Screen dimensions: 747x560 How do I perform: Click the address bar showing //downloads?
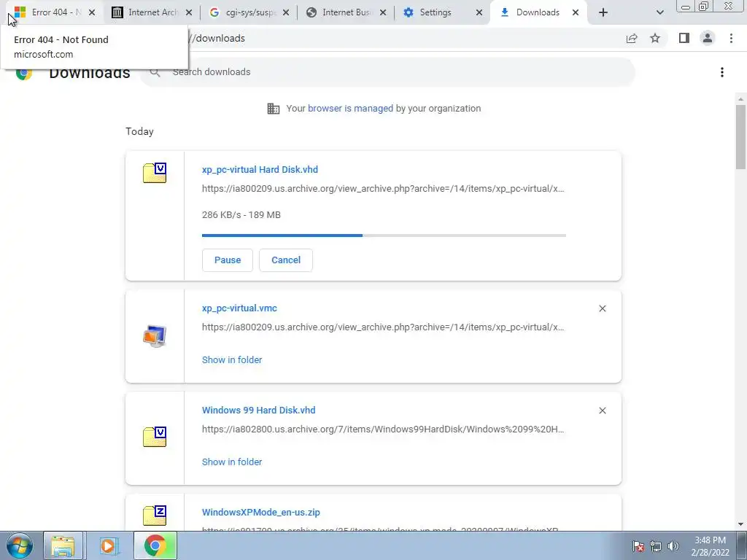[x=405, y=38]
